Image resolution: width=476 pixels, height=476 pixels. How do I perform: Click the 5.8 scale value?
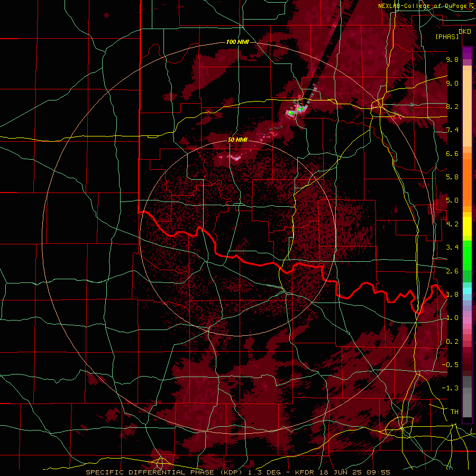coord(452,177)
